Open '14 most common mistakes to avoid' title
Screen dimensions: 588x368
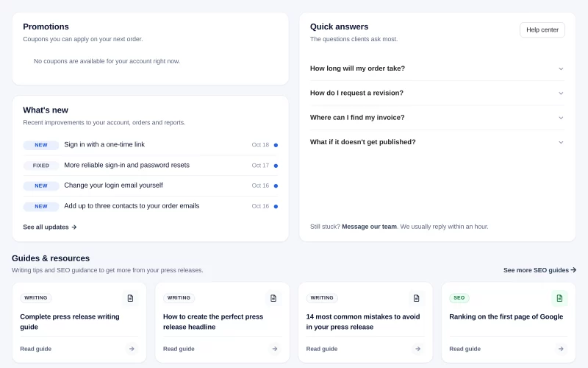(x=362, y=322)
